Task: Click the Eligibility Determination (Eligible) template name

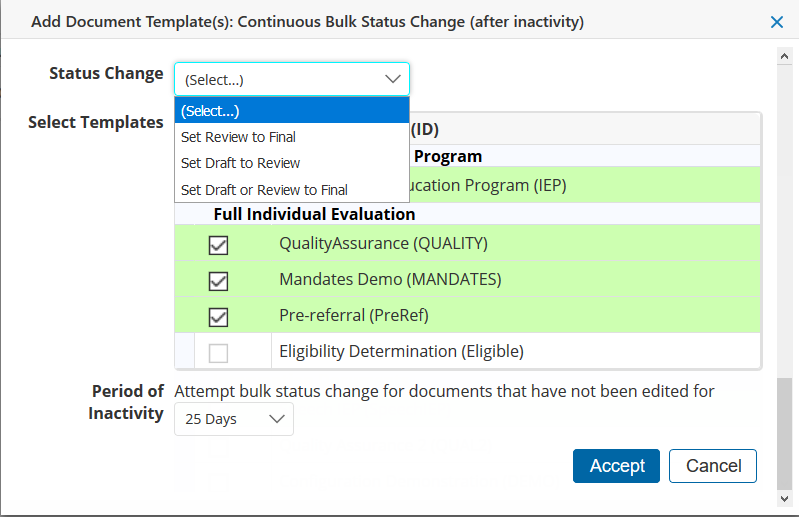Action: (401, 351)
